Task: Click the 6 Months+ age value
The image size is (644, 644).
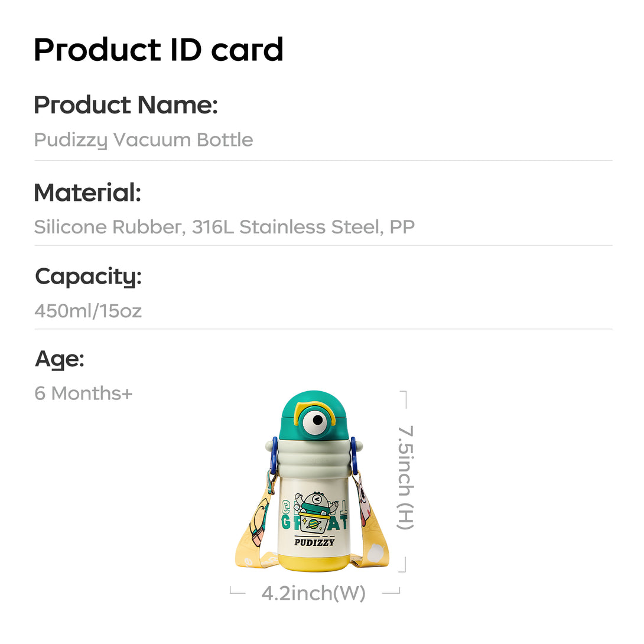Action: pyautogui.click(x=83, y=393)
